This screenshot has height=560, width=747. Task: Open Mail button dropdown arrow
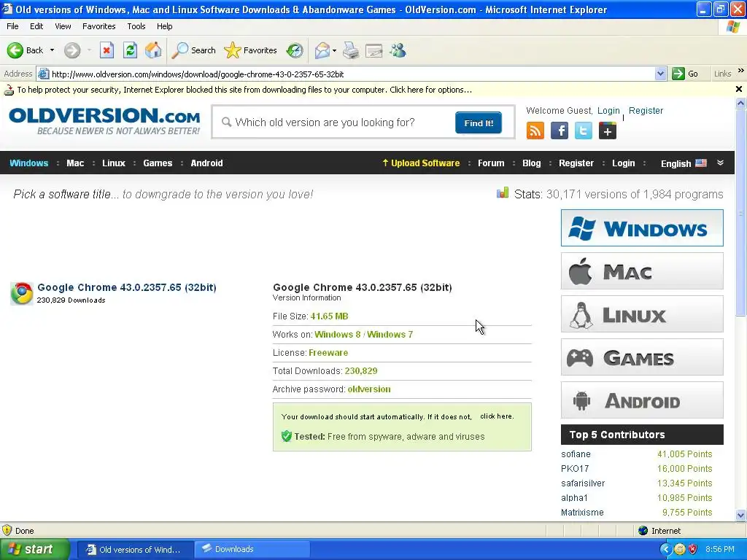334,50
